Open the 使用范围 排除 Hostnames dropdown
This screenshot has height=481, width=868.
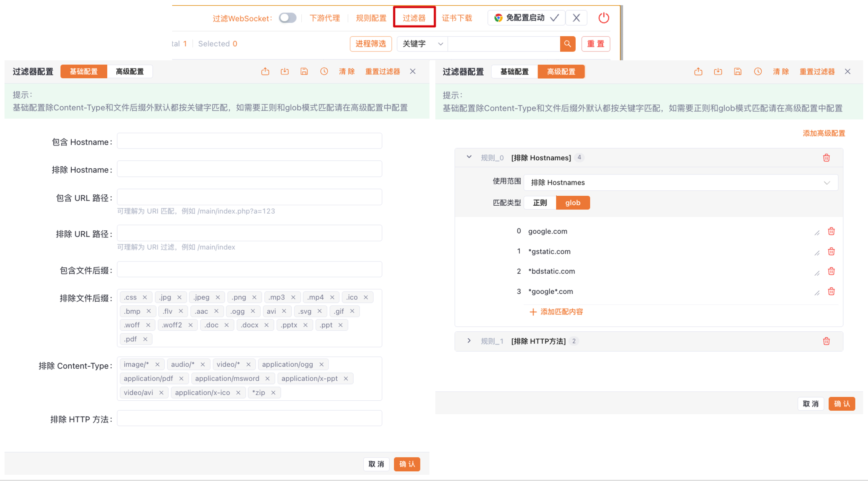[x=681, y=182]
